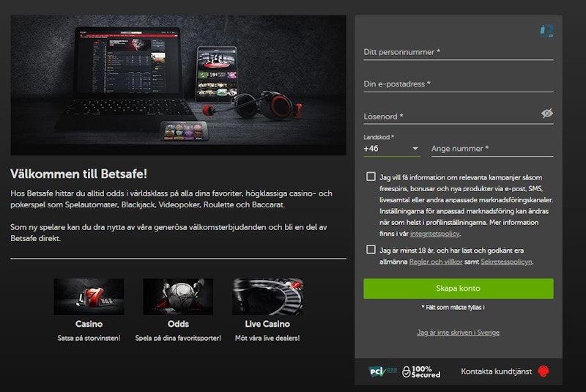This screenshot has height=392, width=586.
Task: Select the Odds football image
Action: click(178, 297)
